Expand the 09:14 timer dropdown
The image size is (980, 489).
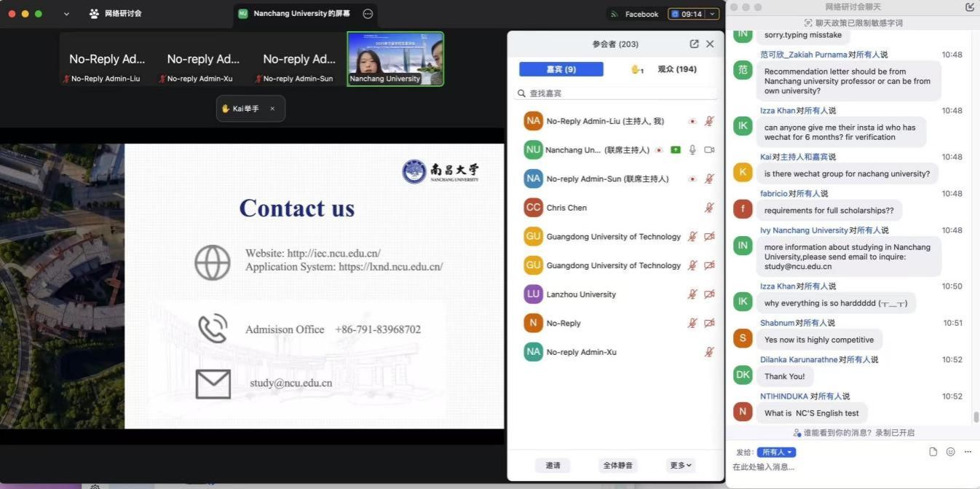click(x=713, y=14)
